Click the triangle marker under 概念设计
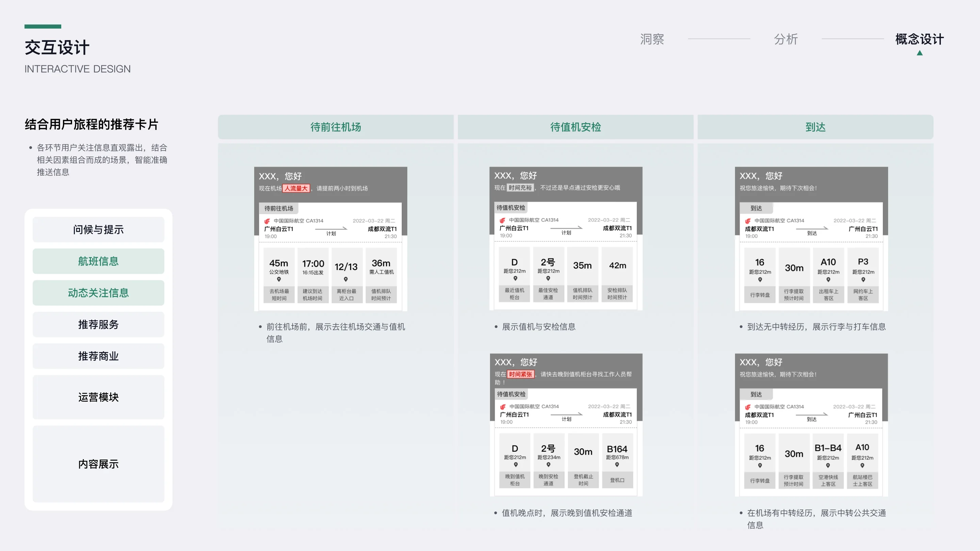Screen dimensions: 980x551 click(919, 53)
